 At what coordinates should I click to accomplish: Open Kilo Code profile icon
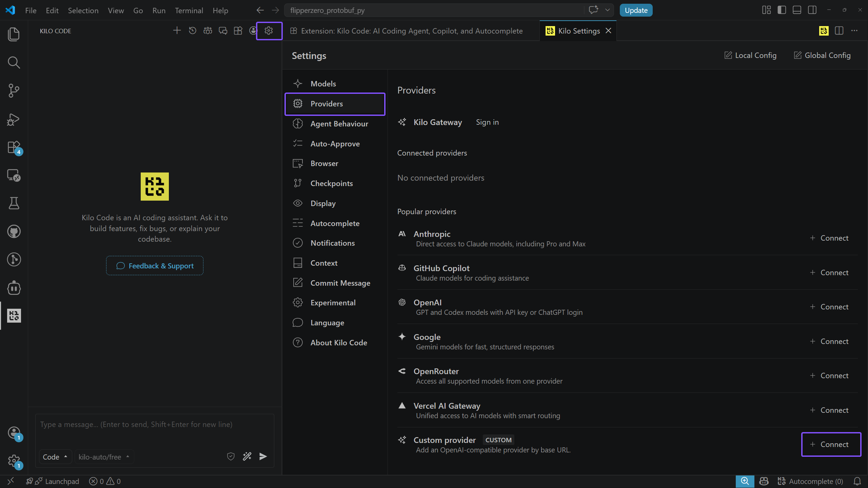click(253, 30)
